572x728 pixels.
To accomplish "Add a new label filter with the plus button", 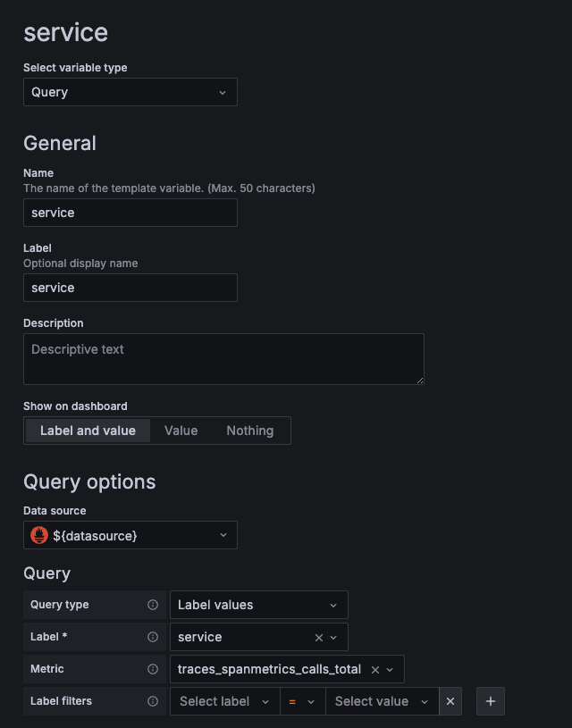I will [490, 701].
